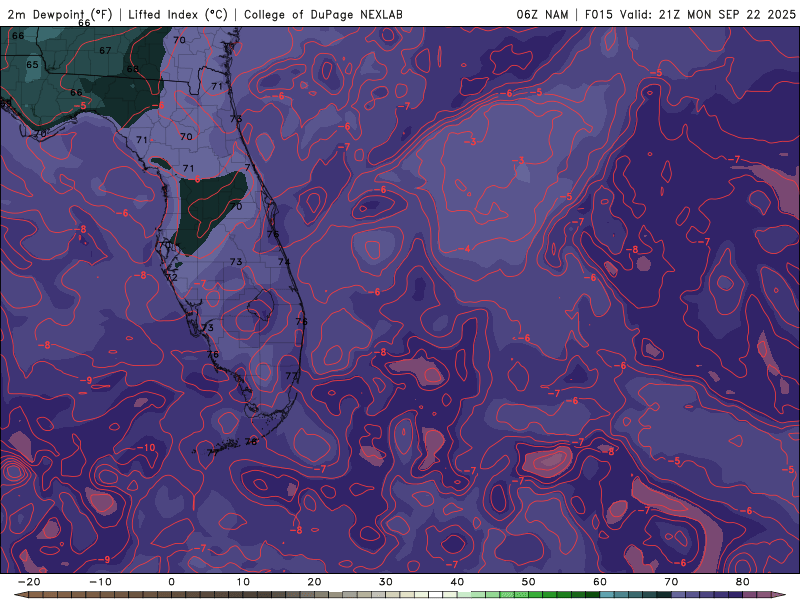Click the "Lifted Index (°C)" header label
Screen dimensions: 800x600
click(178, 15)
